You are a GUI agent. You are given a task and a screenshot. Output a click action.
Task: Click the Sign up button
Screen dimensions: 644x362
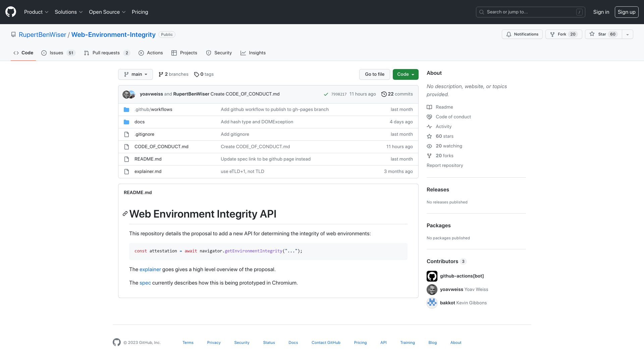point(627,12)
